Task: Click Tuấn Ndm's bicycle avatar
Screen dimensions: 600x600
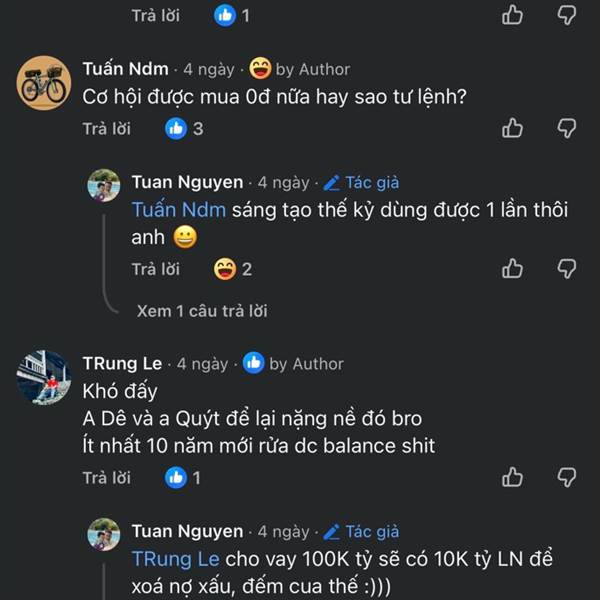Action: [44, 83]
